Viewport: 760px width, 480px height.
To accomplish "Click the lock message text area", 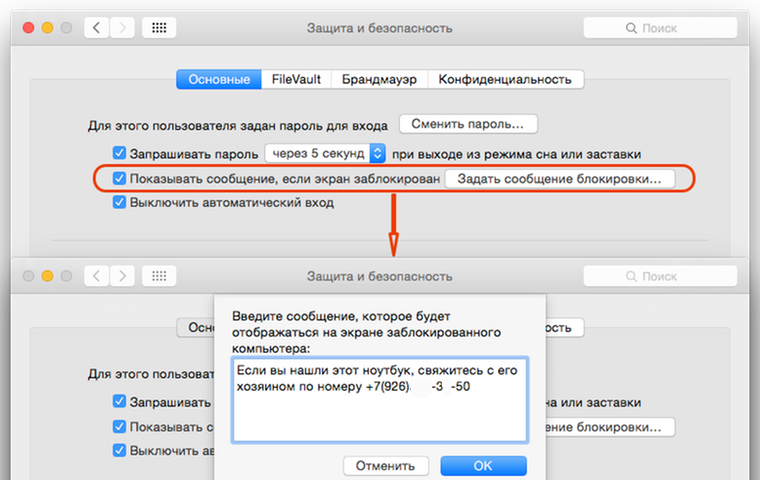I will point(380,400).
